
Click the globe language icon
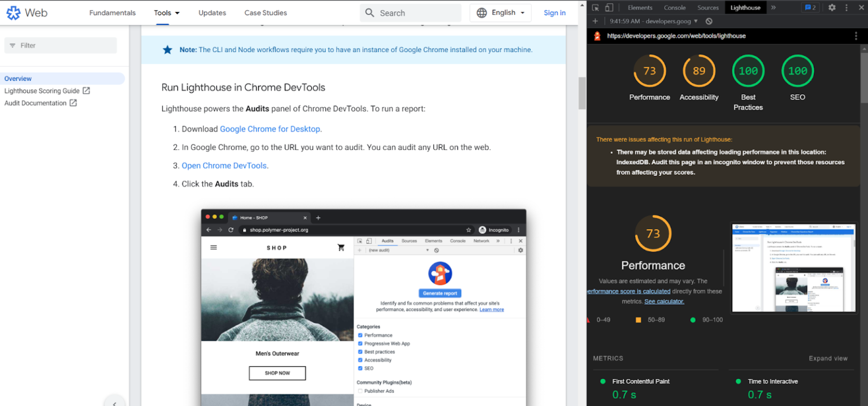pyautogui.click(x=481, y=12)
